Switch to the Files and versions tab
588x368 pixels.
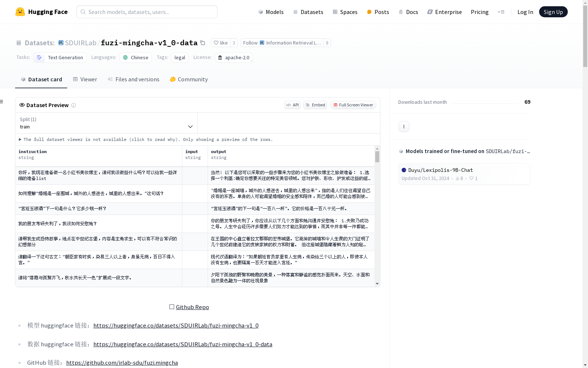(133, 79)
